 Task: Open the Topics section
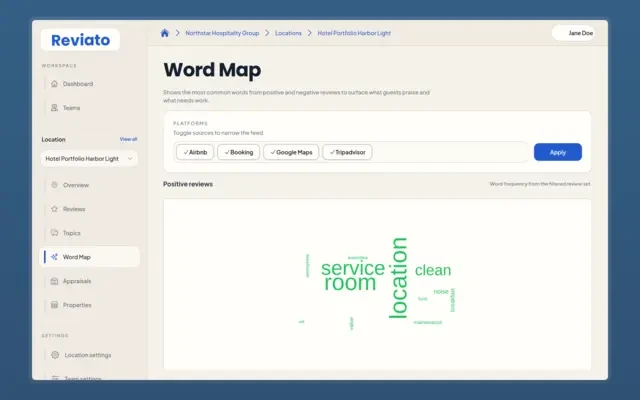coord(71,233)
